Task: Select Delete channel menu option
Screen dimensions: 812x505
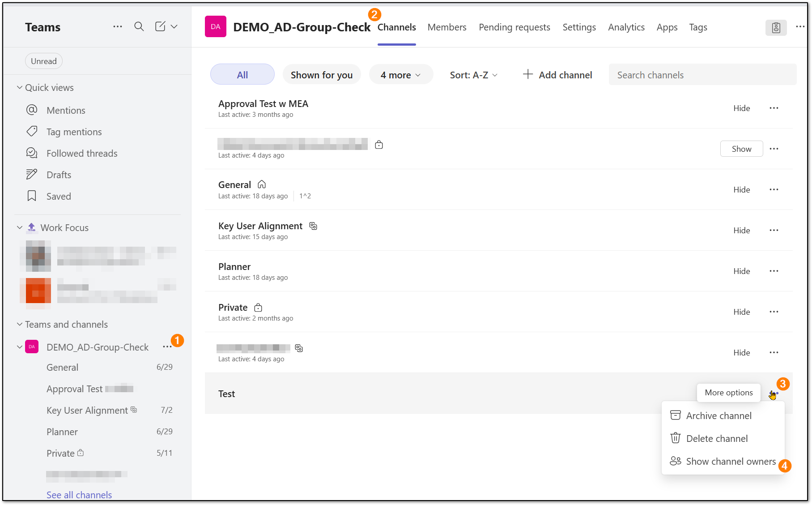Action: (x=723, y=438)
